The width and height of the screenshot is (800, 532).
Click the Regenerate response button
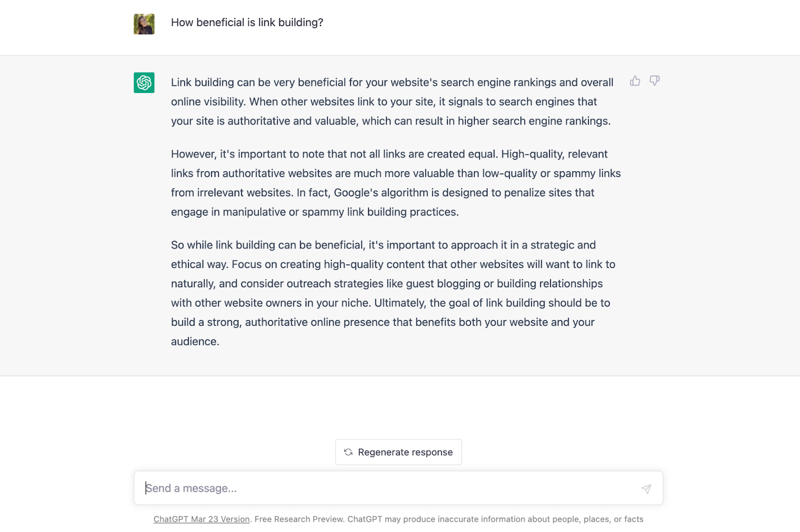[x=398, y=452]
